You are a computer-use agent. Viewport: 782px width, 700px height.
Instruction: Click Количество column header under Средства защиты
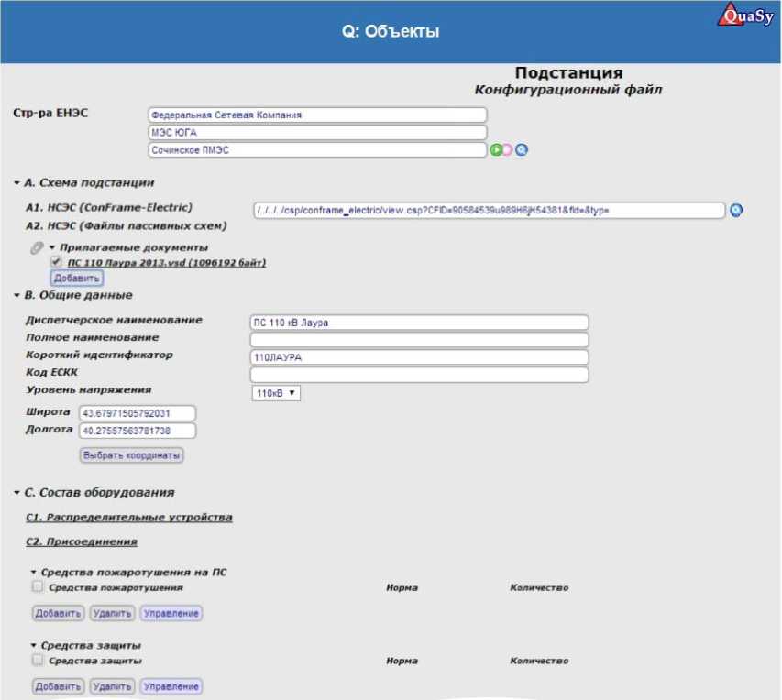point(539,662)
